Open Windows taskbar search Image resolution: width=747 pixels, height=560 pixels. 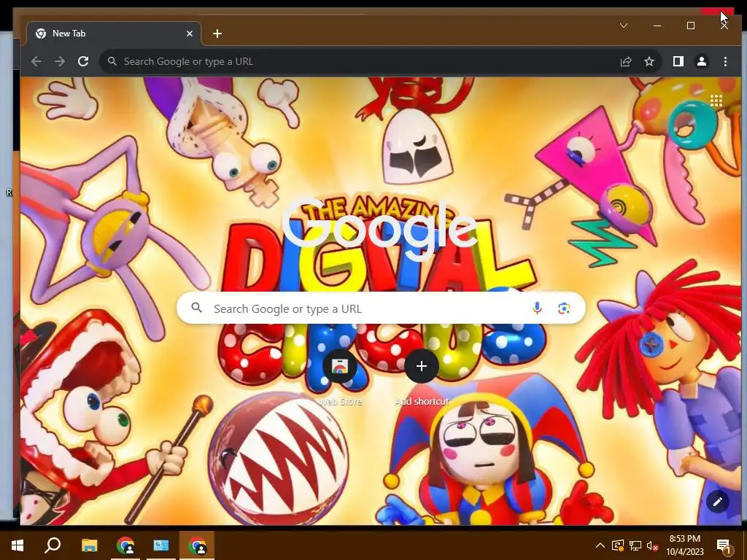pos(53,545)
